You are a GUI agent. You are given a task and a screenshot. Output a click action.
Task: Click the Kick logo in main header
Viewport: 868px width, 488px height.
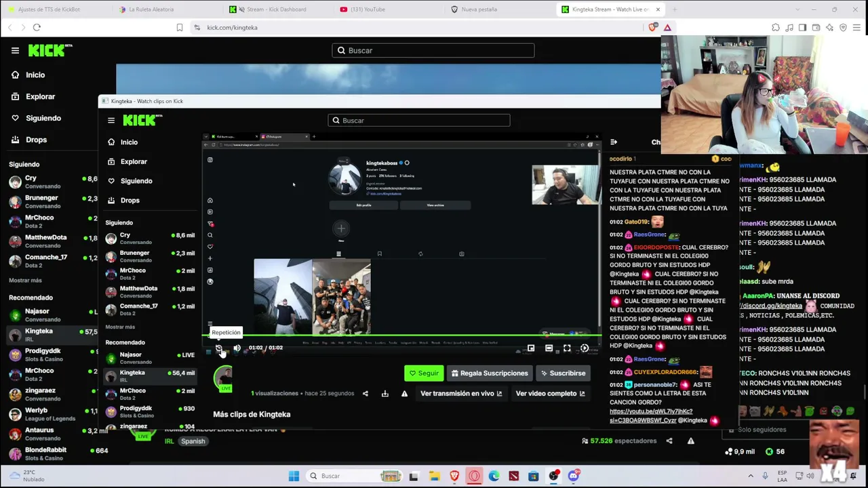click(x=50, y=50)
